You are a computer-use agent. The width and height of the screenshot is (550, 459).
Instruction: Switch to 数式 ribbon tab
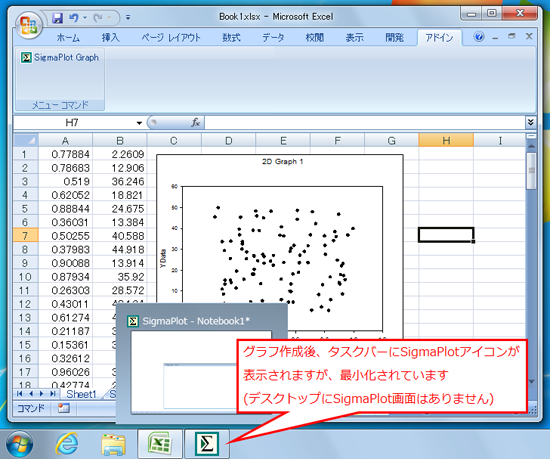pyautogui.click(x=232, y=37)
